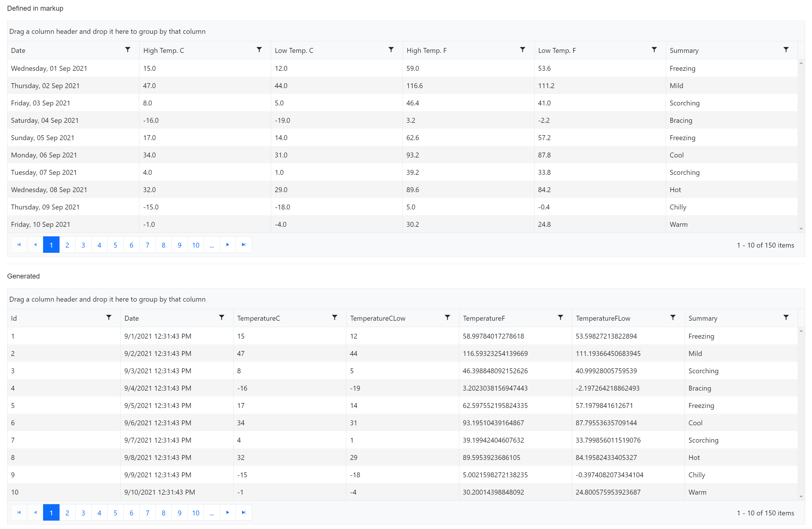Image resolution: width=812 pixels, height=529 pixels.
Task: Select page 5 in top grid pager
Action: 115,245
